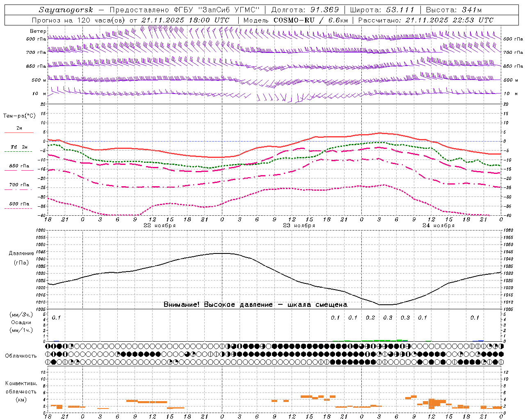The height and width of the screenshot is (420, 525).
Task: Click the lowest point of the pressure curve
Action: pyautogui.click(x=386, y=305)
